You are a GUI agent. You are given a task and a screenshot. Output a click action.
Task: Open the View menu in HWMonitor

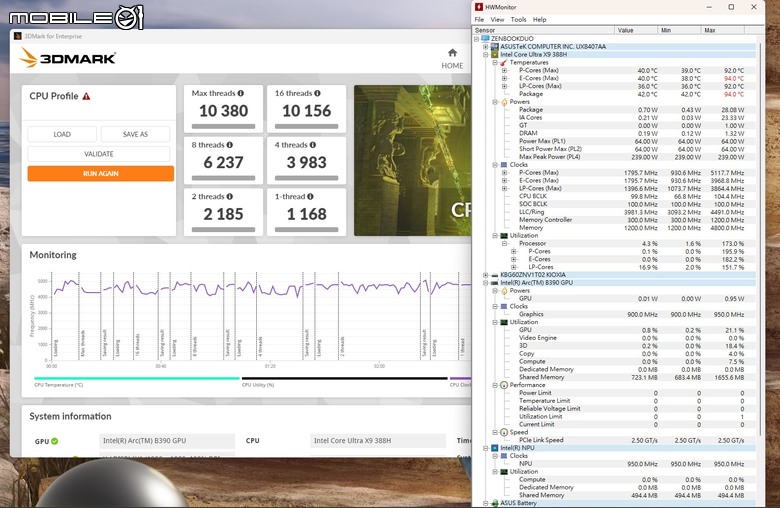click(497, 19)
